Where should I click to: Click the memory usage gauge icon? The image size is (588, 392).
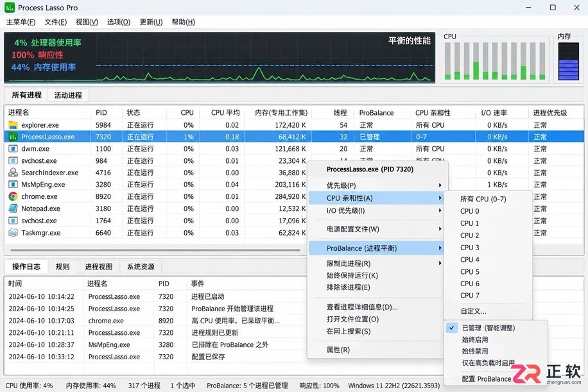pyautogui.click(x=569, y=61)
